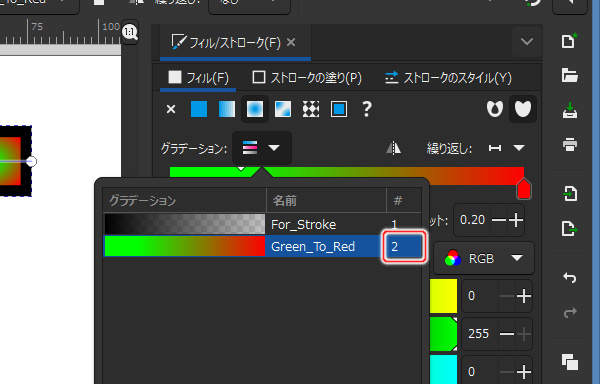This screenshot has width=600, height=384.
Task: Click the undo arrow icon
Action: click(x=569, y=277)
